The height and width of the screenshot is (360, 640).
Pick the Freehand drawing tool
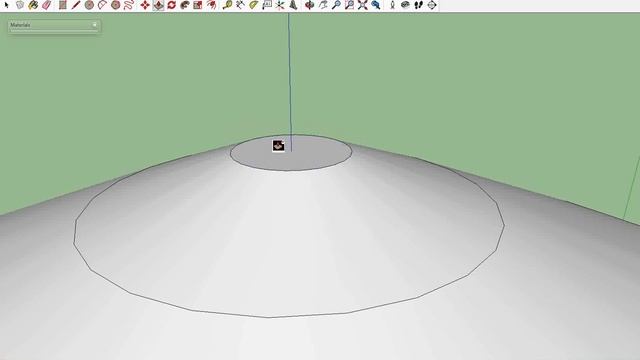(x=129, y=5)
